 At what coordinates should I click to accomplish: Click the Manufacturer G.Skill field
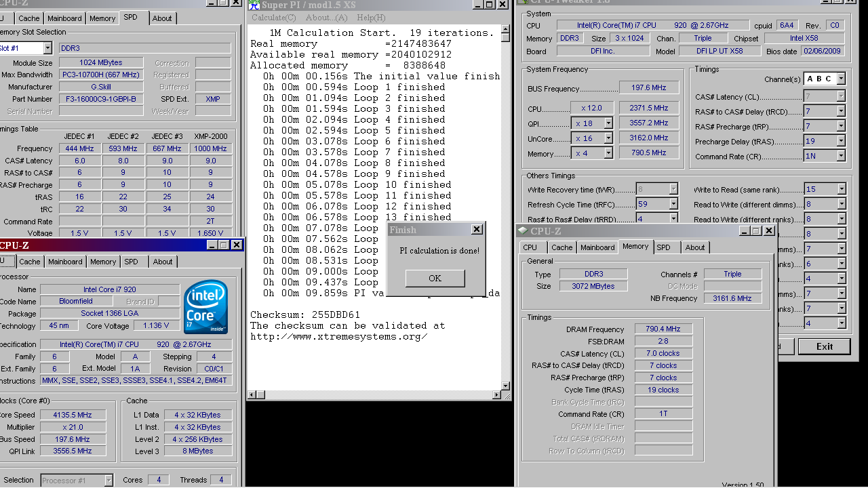[100, 87]
